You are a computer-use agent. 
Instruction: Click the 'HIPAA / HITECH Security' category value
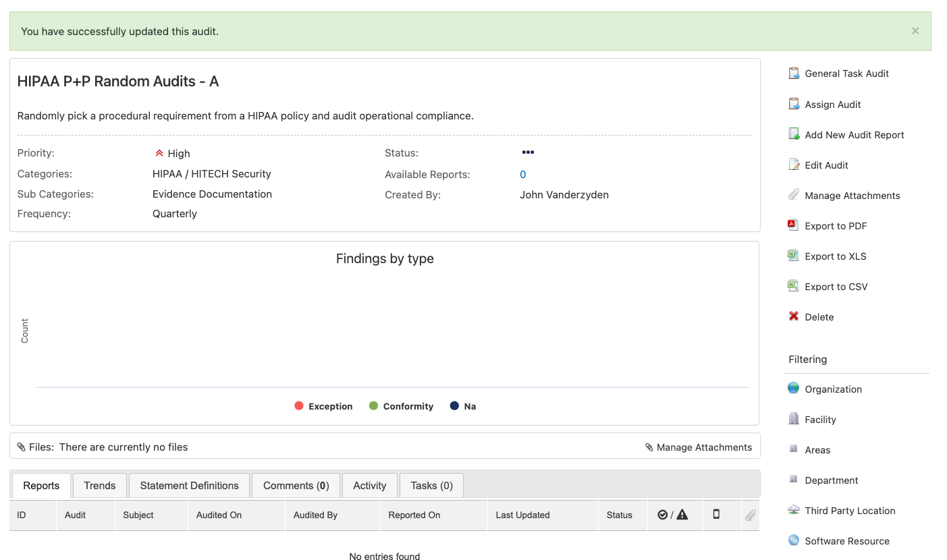[212, 173]
